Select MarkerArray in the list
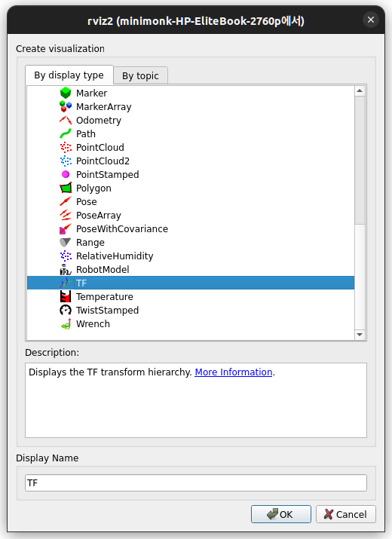 pyautogui.click(x=103, y=107)
